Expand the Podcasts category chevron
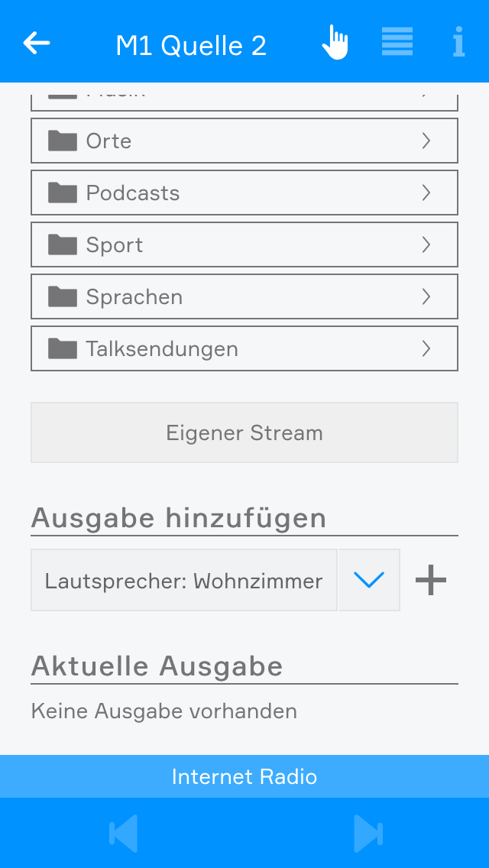489x868 pixels. click(426, 193)
